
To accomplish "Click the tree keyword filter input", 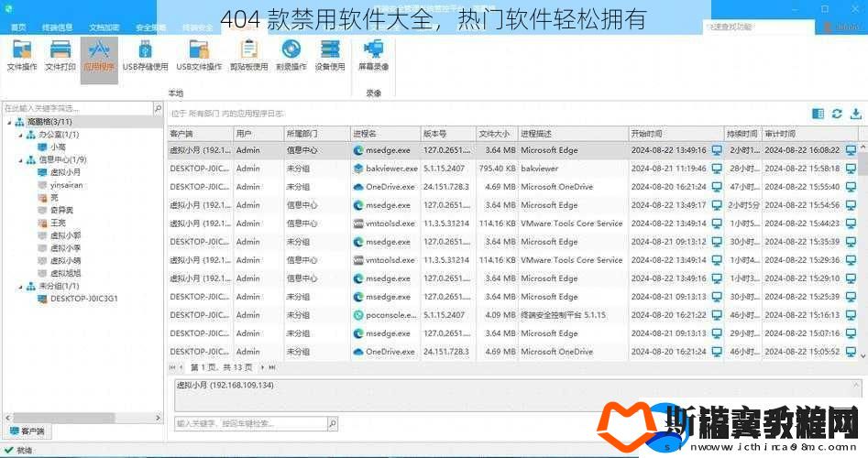I will click(78, 108).
